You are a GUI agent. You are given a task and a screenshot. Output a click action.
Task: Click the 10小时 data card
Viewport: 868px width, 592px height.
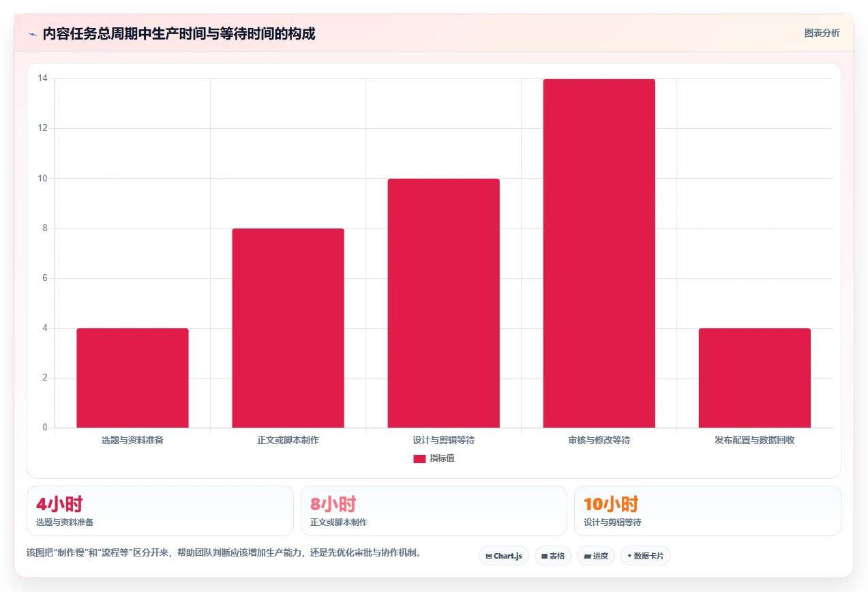(708, 511)
